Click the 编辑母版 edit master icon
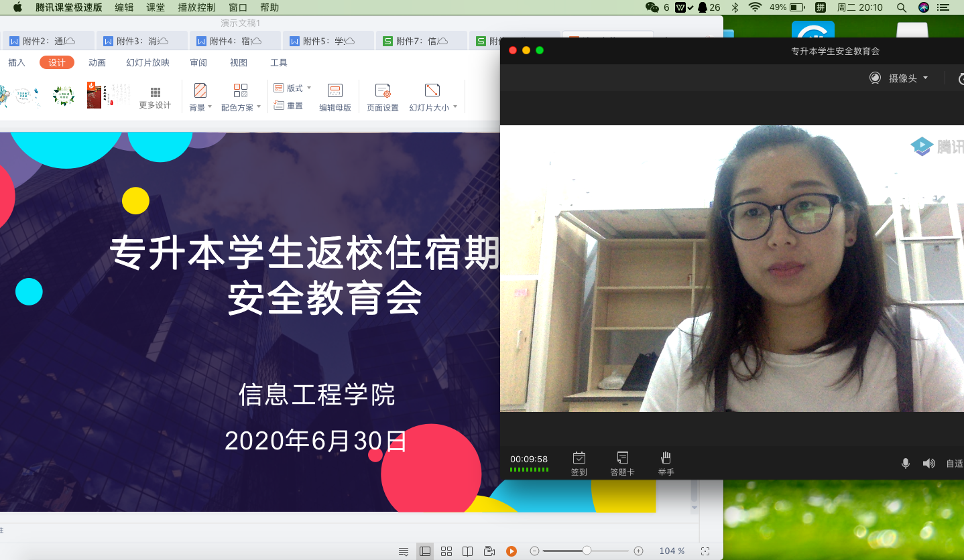The height and width of the screenshot is (560, 964). pyautogui.click(x=335, y=91)
